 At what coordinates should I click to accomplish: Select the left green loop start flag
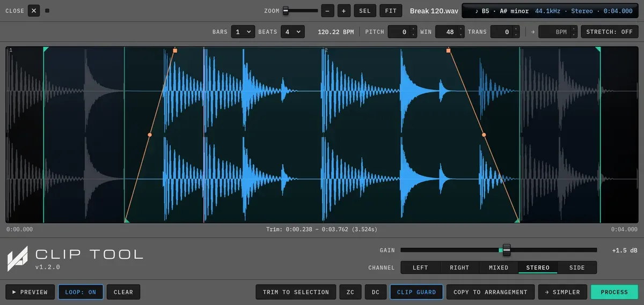pyautogui.click(x=46, y=49)
